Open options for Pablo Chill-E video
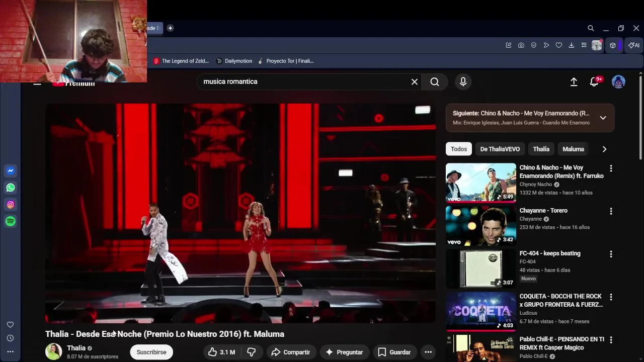The width and height of the screenshot is (644, 362). tap(611, 340)
